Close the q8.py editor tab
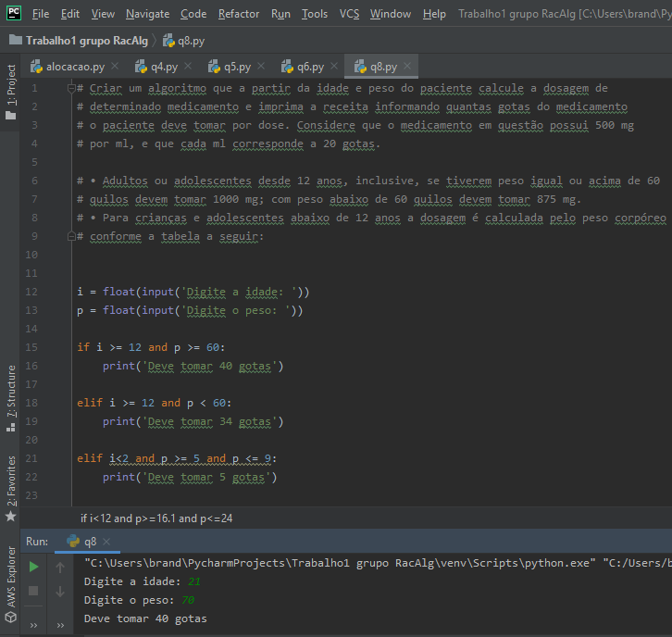Image resolution: width=672 pixels, height=637 pixels. pos(407,66)
